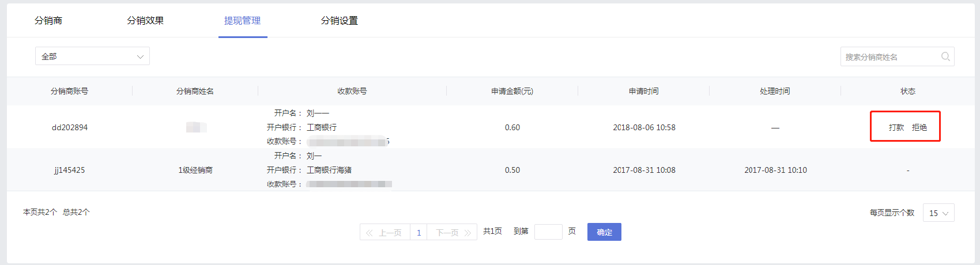Click the 确定 confirm button
The width and height of the screenshot is (980, 265).
tap(604, 232)
